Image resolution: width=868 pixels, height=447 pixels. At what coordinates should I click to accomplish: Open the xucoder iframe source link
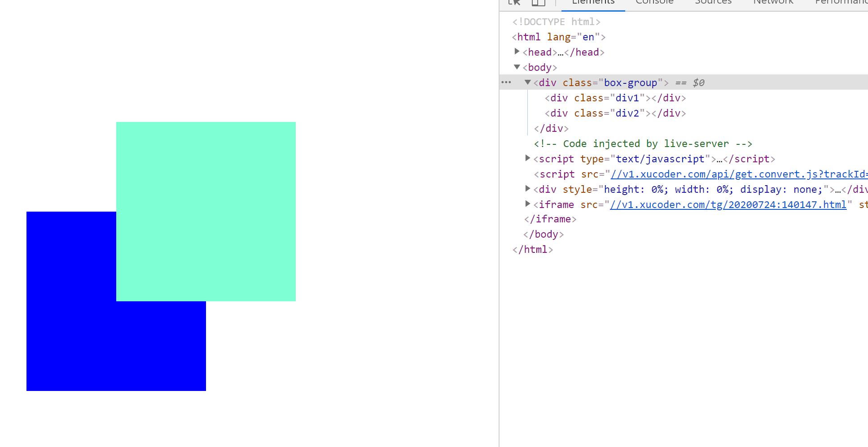tap(728, 204)
